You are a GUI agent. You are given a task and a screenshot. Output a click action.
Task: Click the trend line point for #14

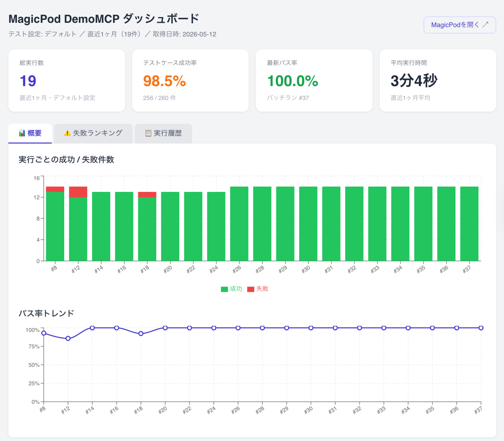[92, 328]
